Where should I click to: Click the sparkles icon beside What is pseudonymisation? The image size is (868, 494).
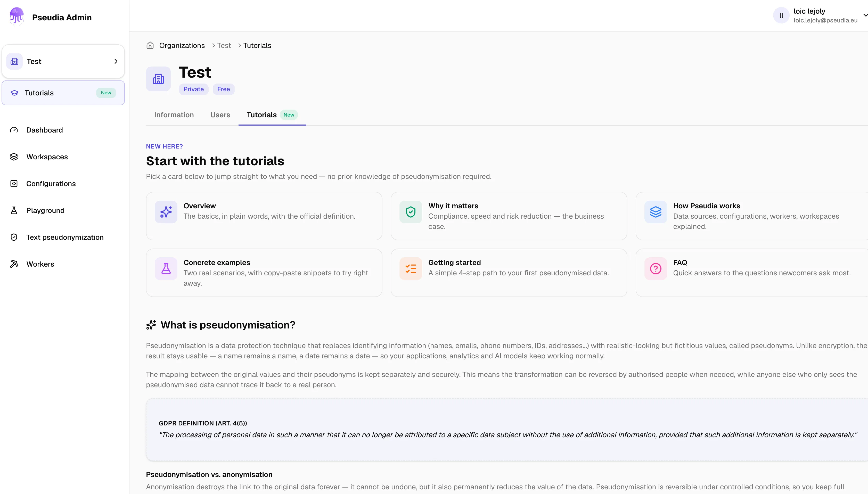[x=151, y=325]
